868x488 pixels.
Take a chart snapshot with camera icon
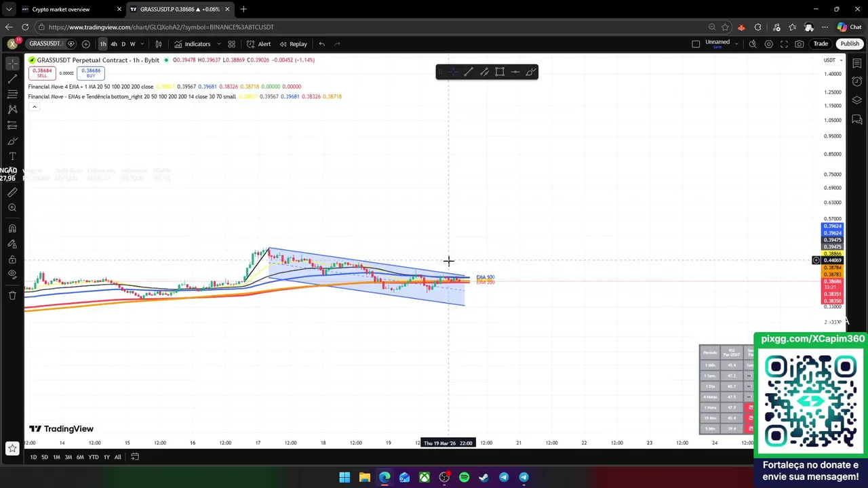pyautogui.click(x=800, y=44)
